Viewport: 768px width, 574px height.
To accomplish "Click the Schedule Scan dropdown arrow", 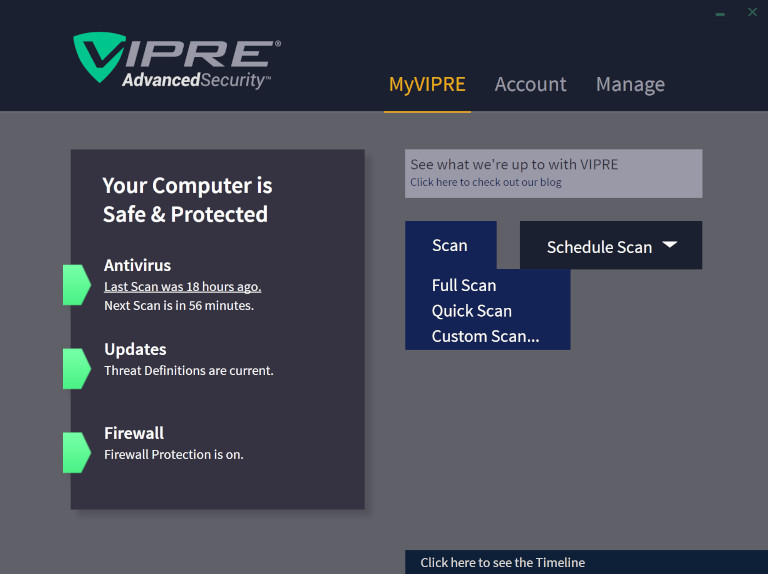I will point(670,244).
